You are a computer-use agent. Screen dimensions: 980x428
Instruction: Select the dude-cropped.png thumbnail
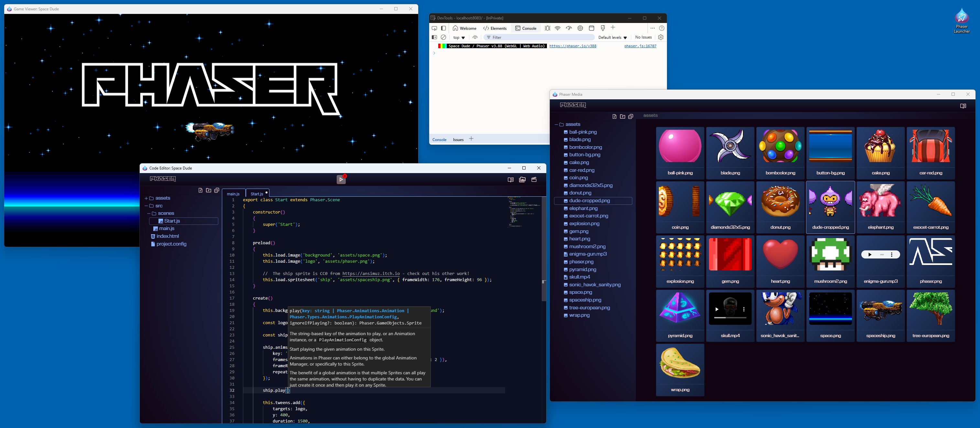(830, 207)
